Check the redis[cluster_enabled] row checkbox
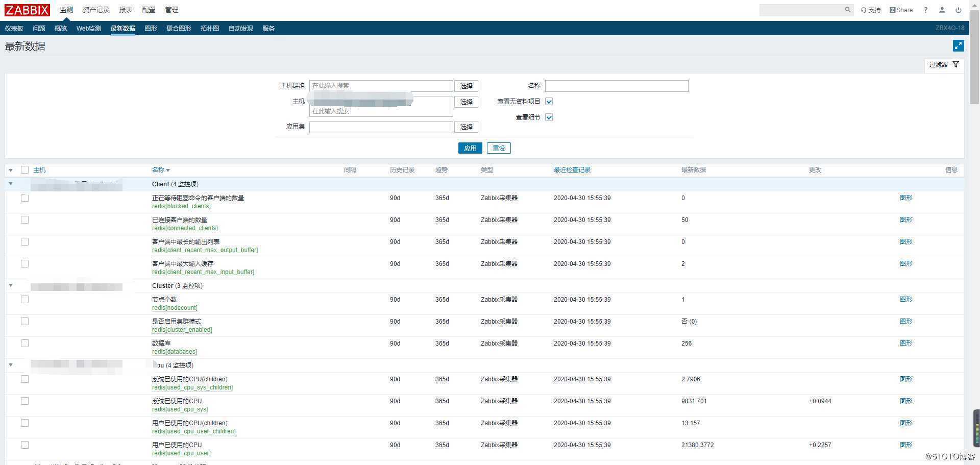The height and width of the screenshot is (465, 980). click(24, 322)
